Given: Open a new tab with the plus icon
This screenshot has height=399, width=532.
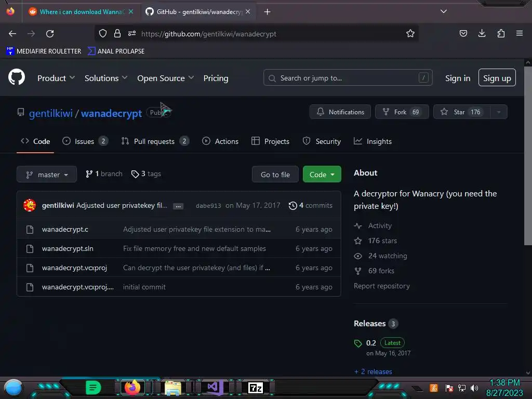Looking at the screenshot, I should 268,12.
